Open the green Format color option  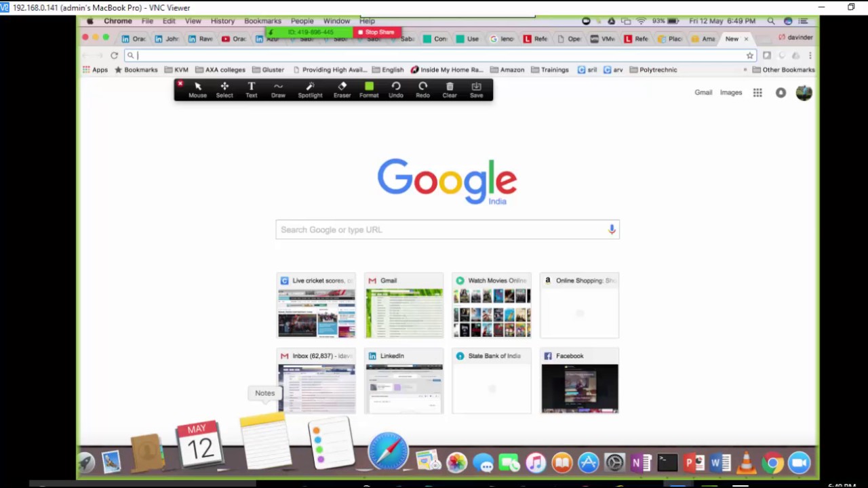tap(369, 89)
